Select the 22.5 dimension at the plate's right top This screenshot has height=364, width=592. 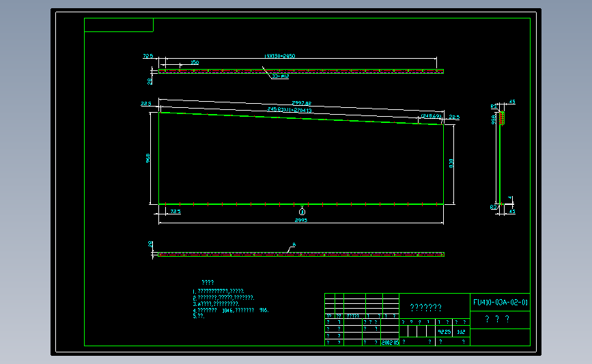[454, 117]
